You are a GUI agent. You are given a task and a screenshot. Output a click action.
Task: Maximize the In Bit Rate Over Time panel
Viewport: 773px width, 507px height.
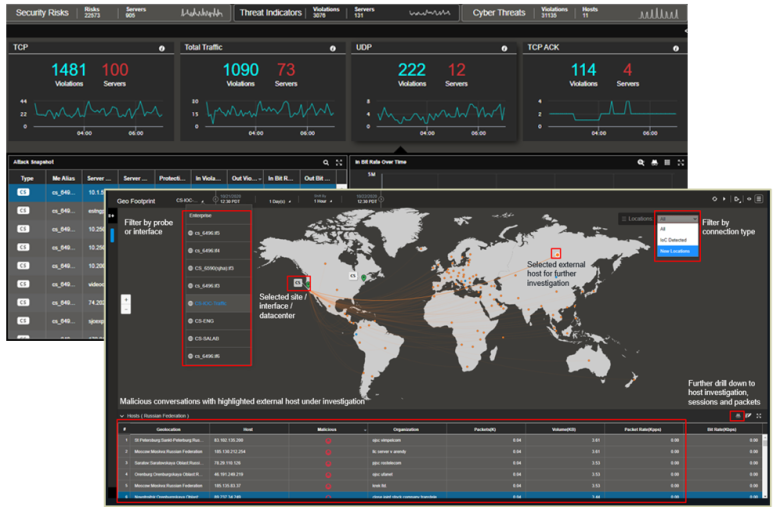click(681, 162)
